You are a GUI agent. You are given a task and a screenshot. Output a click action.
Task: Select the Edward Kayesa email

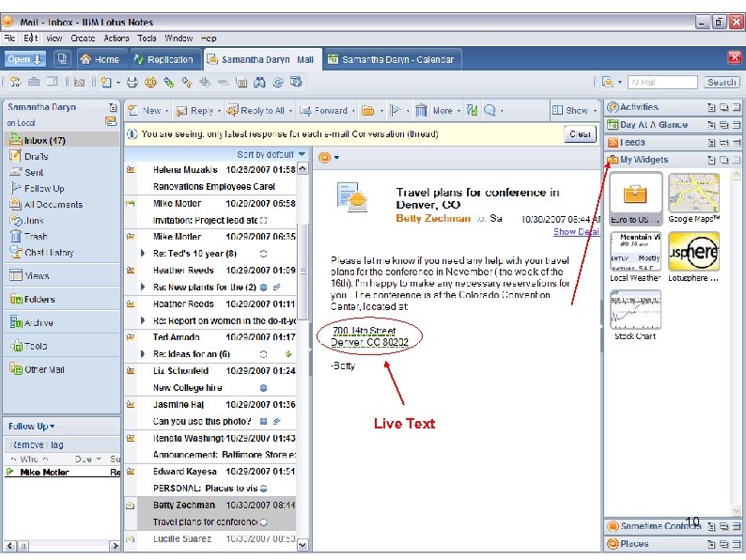(x=210, y=479)
